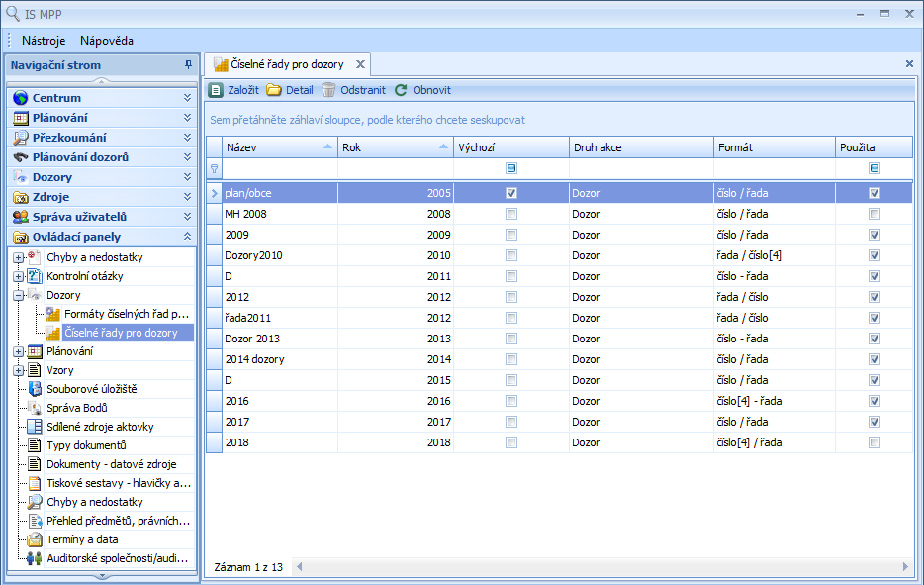Click the icon beside Zdroje section
Screen dimensions: 924x585
pyautogui.click(x=21, y=197)
